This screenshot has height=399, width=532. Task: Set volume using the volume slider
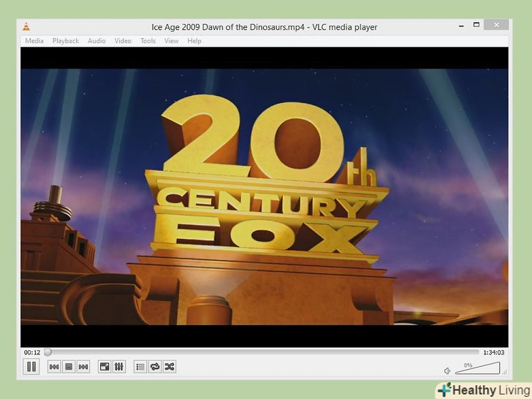pyautogui.click(x=478, y=368)
